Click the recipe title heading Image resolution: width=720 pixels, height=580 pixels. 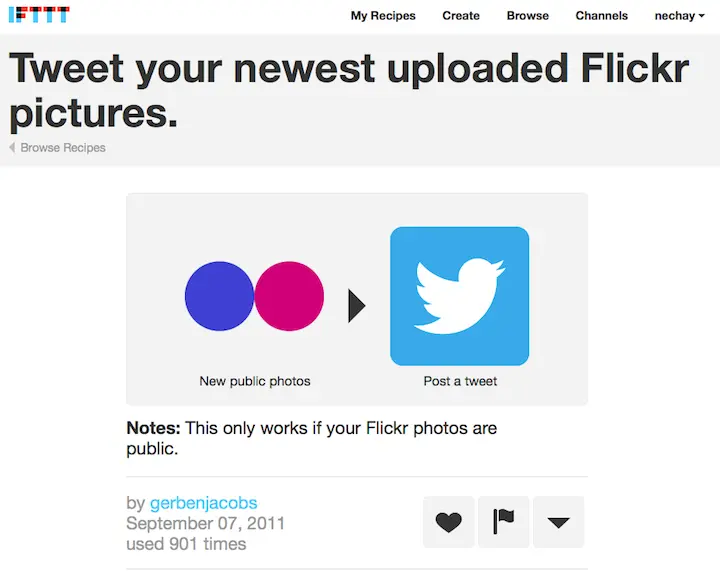tap(349, 90)
